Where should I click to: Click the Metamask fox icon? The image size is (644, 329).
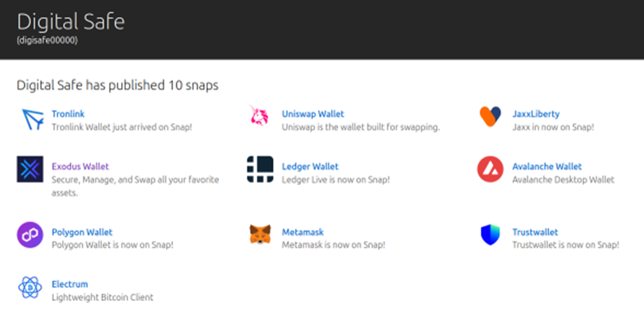(x=260, y=234)
